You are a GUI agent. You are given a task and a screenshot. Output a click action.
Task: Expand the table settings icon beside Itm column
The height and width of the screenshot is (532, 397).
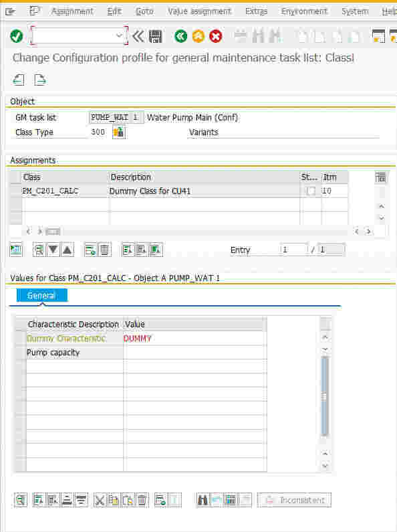[x=380, y=177]
